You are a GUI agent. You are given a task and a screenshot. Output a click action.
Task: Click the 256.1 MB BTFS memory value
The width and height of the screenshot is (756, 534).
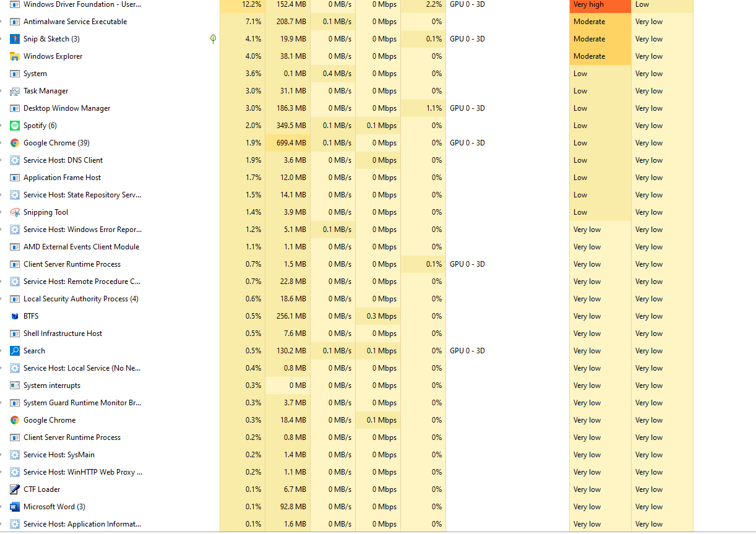[x=291, y=316]
